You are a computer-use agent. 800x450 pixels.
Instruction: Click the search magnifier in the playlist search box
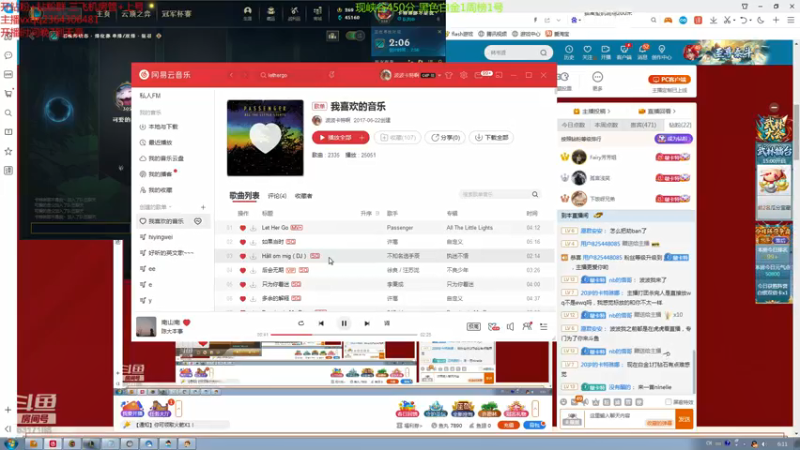[535, 194]
